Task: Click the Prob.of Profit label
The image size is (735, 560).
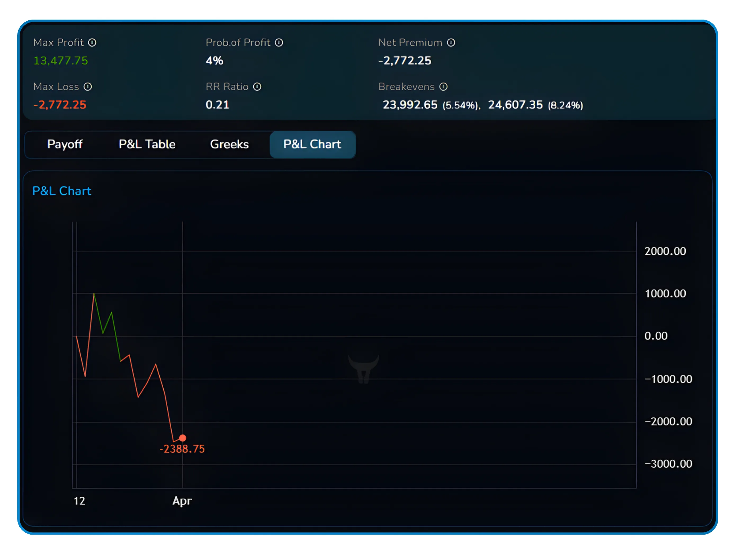Action: [x=238, y=43]
